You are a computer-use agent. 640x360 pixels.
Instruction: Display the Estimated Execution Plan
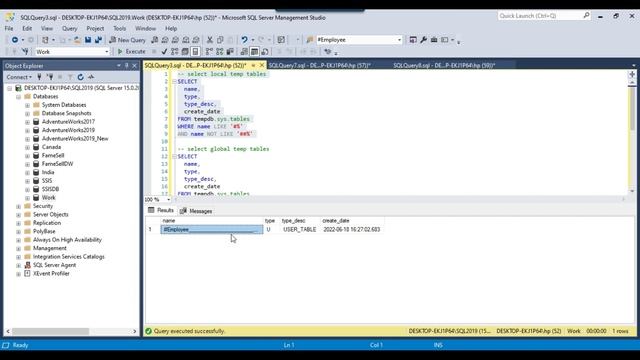(175, 52)
